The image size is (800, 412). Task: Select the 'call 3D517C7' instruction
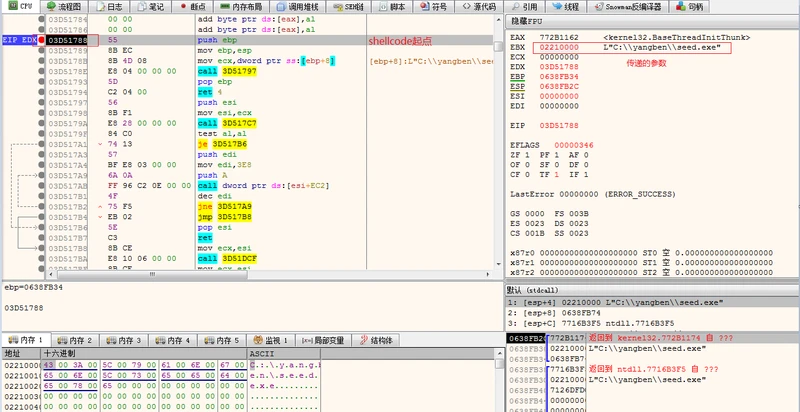coord(227,123)
